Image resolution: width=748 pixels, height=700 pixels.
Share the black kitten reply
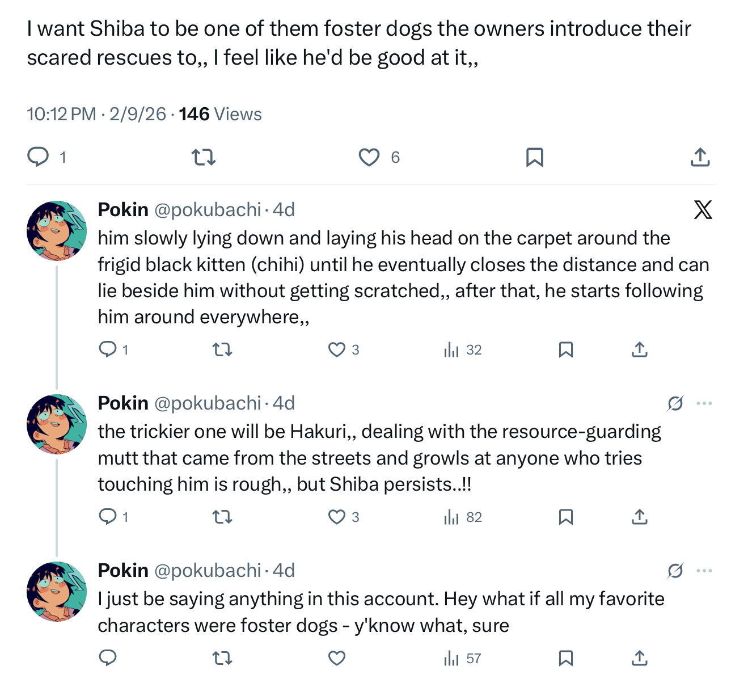[639, 349]
